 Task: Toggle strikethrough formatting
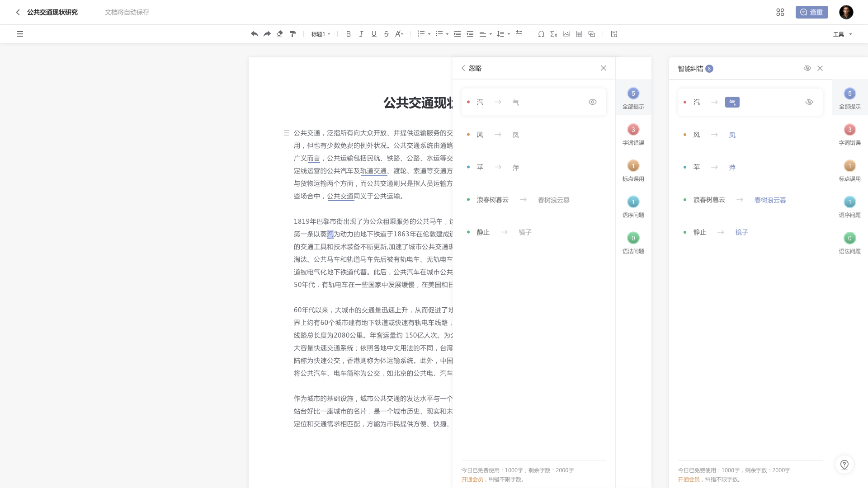point(387,34)
